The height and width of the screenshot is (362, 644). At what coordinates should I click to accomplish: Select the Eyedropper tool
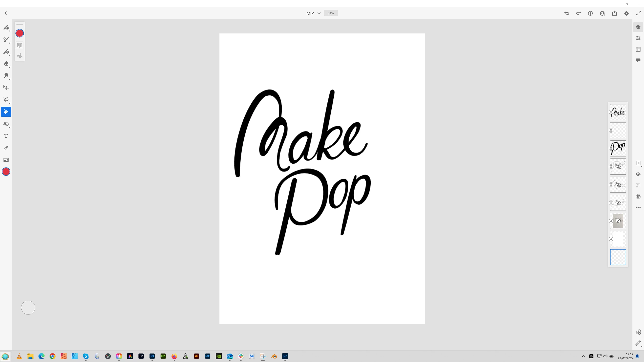6,148
